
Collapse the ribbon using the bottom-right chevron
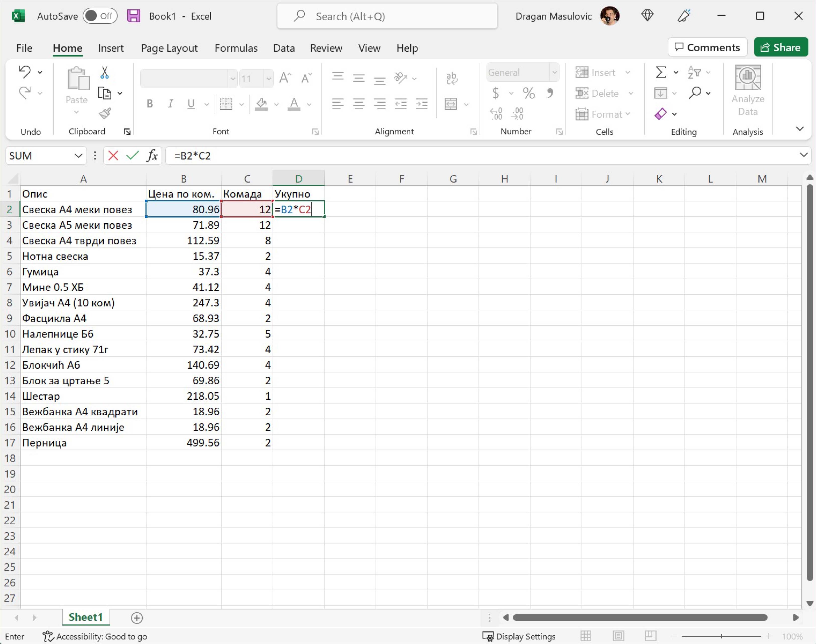(x=799, y=128)
